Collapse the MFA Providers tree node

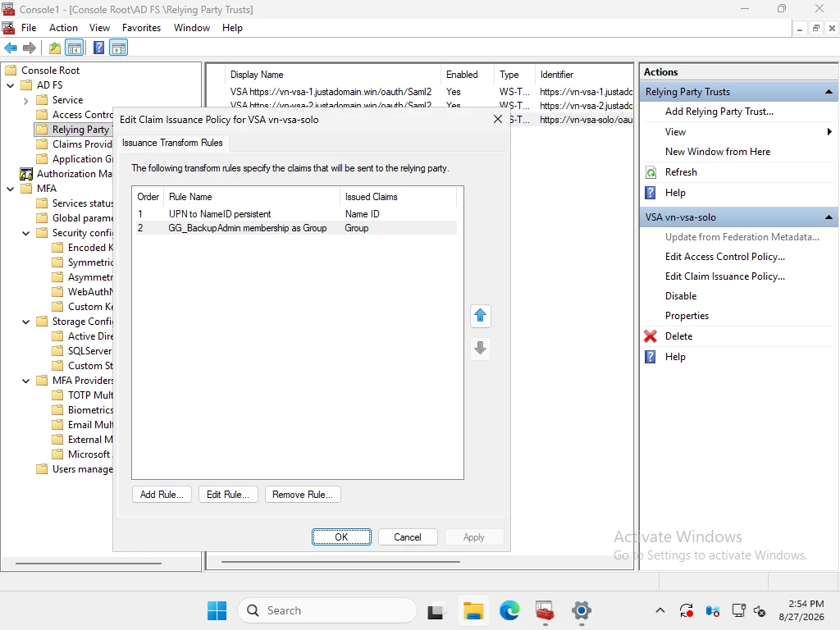tap(25, 381)
